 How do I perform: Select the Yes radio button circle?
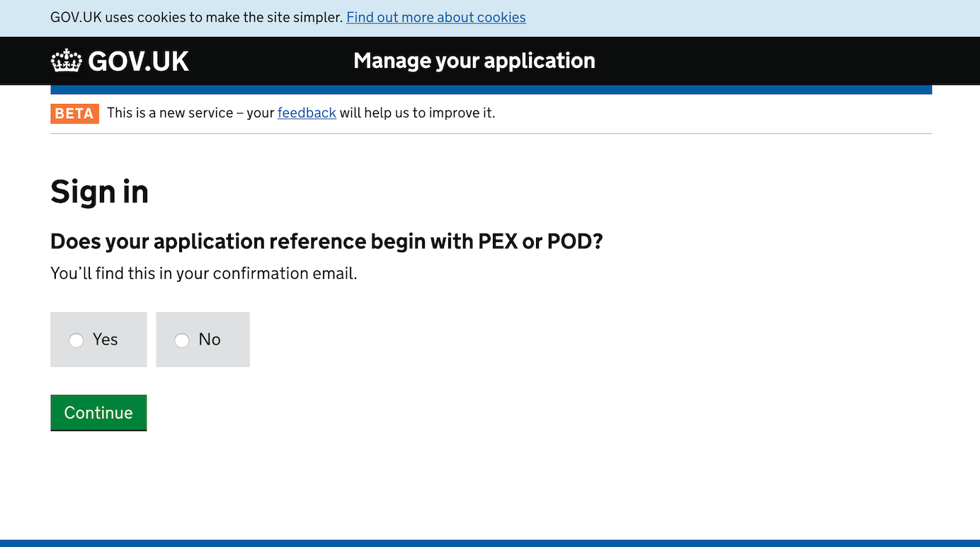tap(76, 340)
